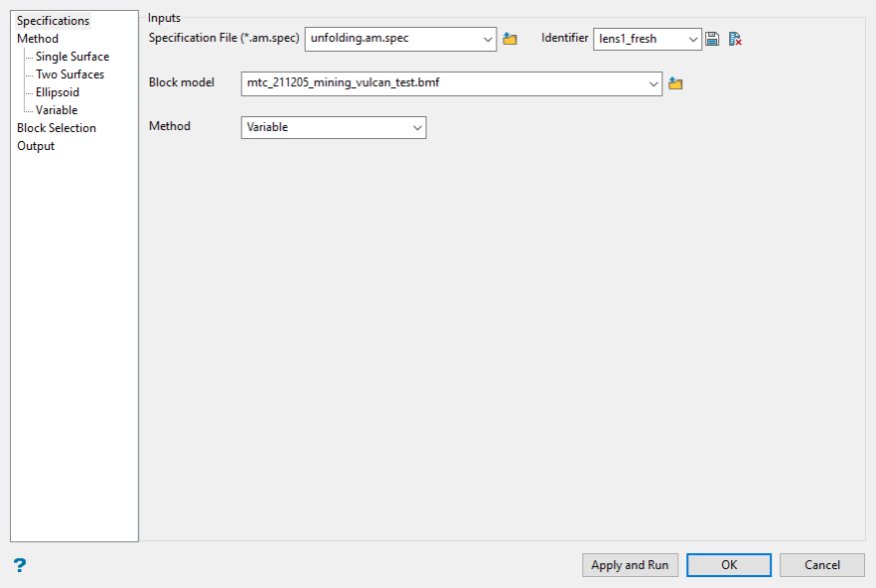This screenshot has height=588, width=876.
Task: Browse for a block model file using the folder icon
Action: click(675, 83)
